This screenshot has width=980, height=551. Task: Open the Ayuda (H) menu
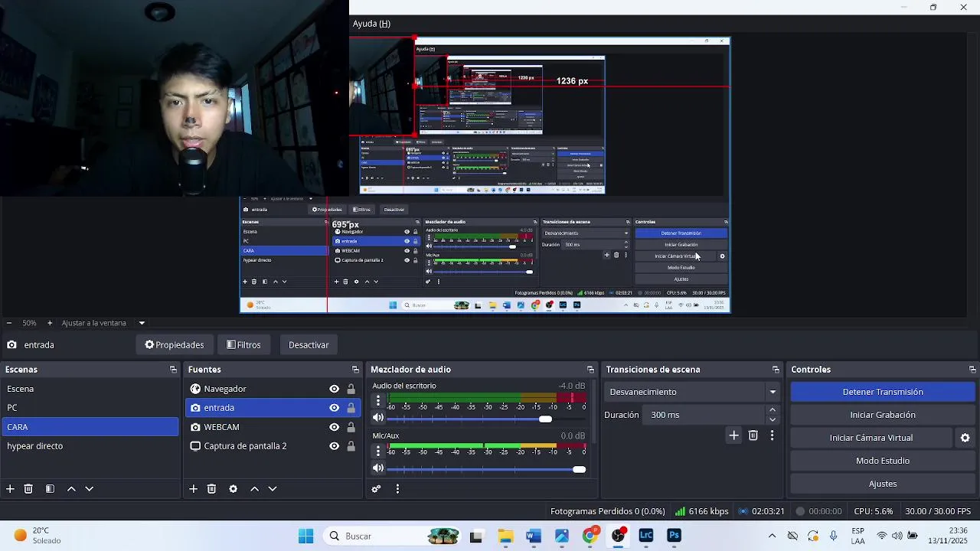pos(371,24)
